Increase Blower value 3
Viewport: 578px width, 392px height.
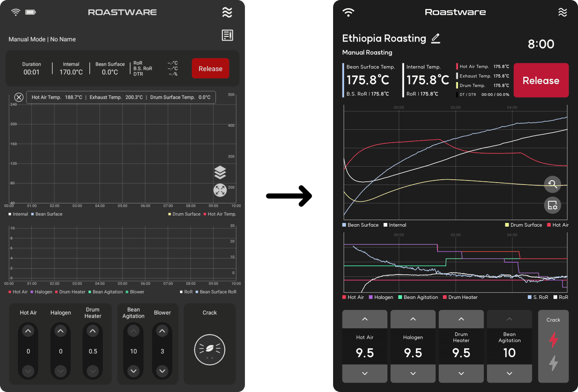162,331
